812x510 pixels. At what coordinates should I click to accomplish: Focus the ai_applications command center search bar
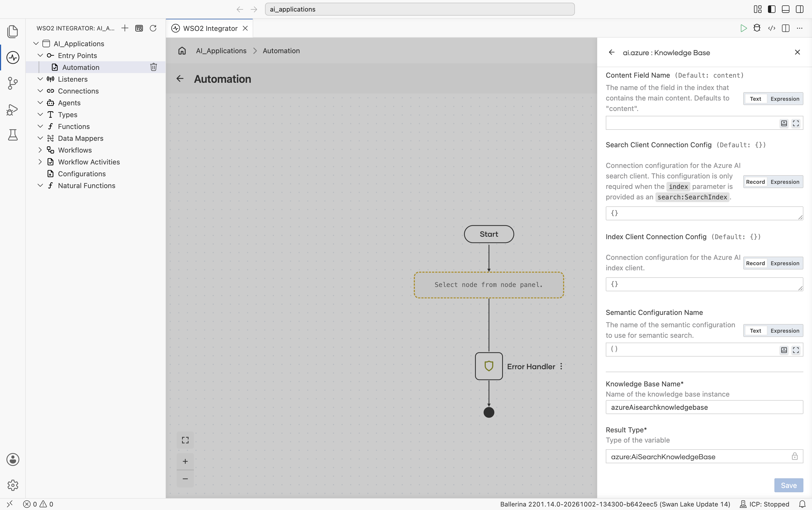click(x=420, y=9)
